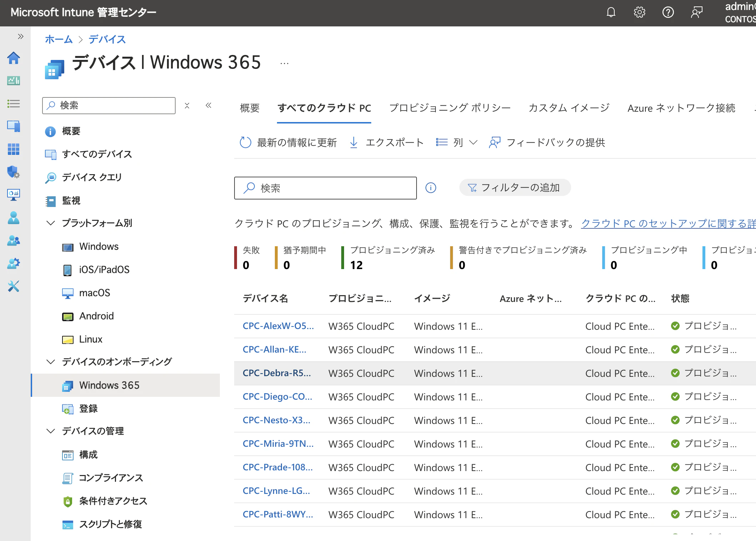Select Linux platform in sidebar
The height and width of the screenshot is (541, 756).
[x=91, y=339]
